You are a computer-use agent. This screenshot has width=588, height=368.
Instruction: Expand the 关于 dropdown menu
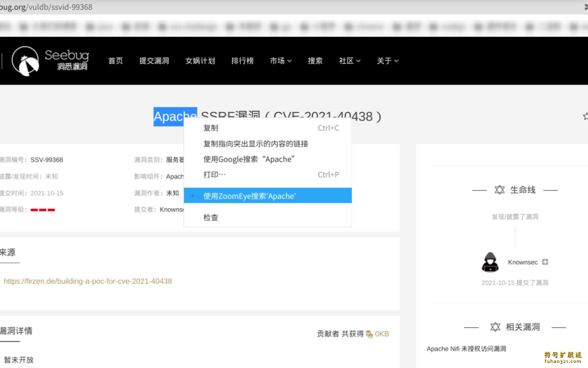(387, 61)
